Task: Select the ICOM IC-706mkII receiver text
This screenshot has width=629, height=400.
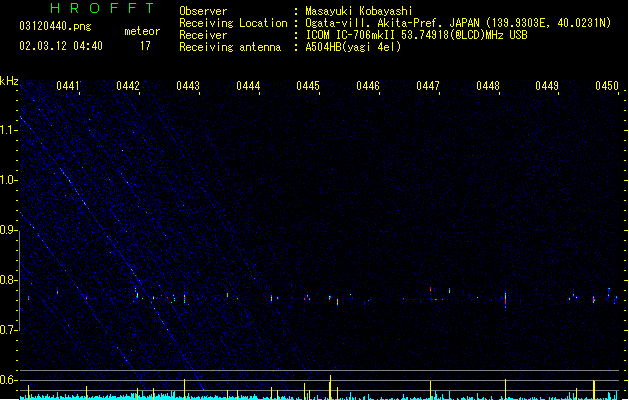Action: [x=416, y=35]
